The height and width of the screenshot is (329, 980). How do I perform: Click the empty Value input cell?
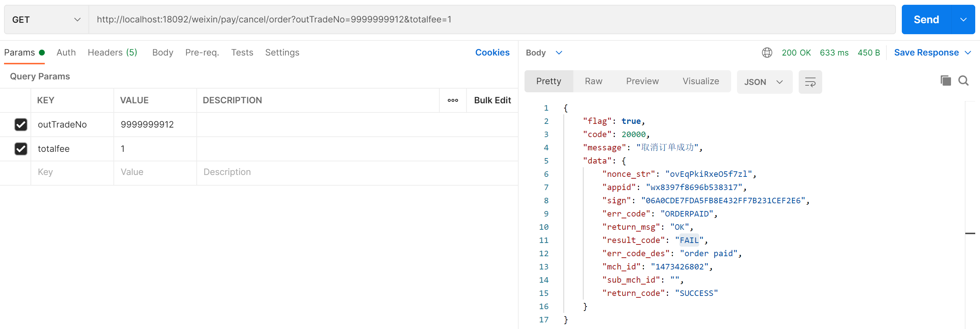coord(155,172)
